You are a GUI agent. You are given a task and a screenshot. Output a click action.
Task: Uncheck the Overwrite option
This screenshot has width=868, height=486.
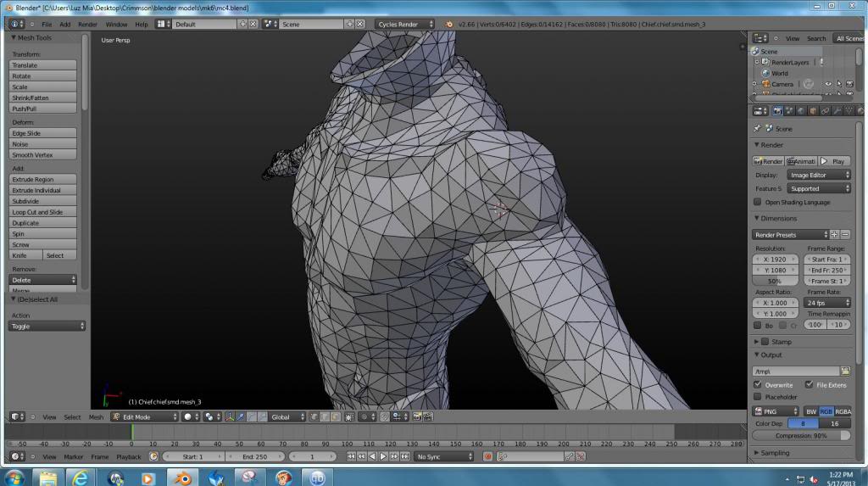coord(758,384)
